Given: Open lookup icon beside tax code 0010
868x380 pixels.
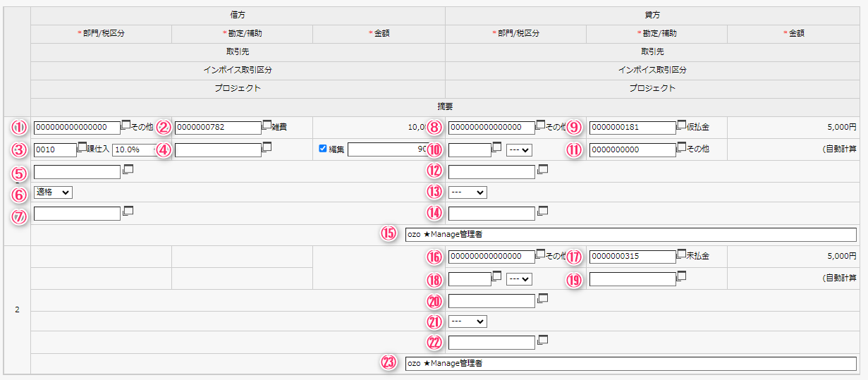Looking at the screenshot, I should (82, 147).
